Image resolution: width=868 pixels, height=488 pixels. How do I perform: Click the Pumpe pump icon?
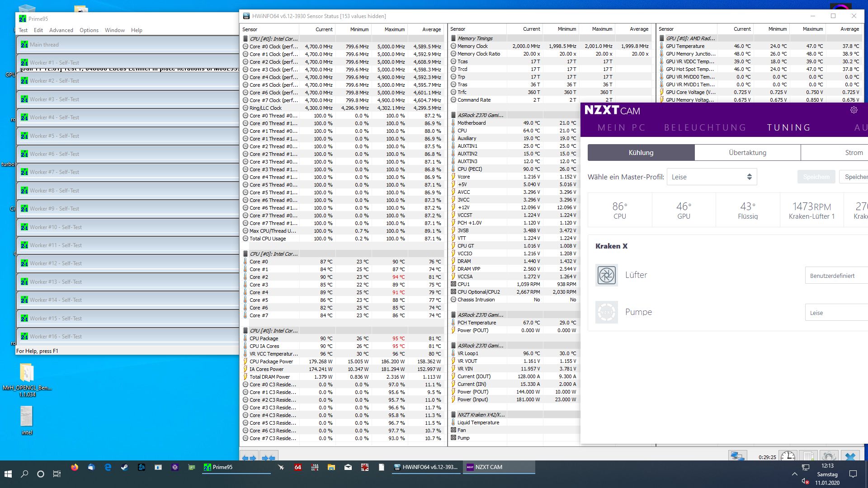click(x=606, y=312)
